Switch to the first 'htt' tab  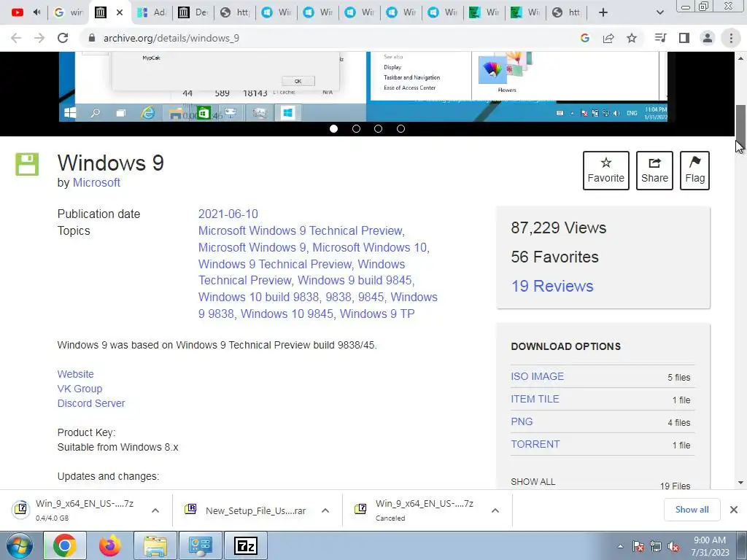[x=235, y=12]
